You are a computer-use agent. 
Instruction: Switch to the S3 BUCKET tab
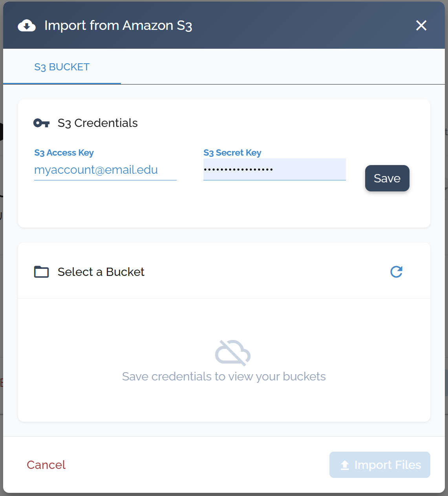click(x=62, y=67)
